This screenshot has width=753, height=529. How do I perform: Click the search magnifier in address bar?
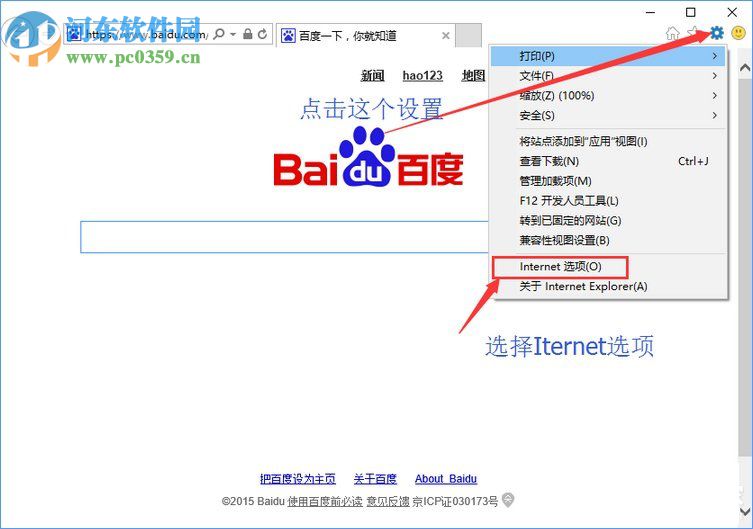coord(219,34)
